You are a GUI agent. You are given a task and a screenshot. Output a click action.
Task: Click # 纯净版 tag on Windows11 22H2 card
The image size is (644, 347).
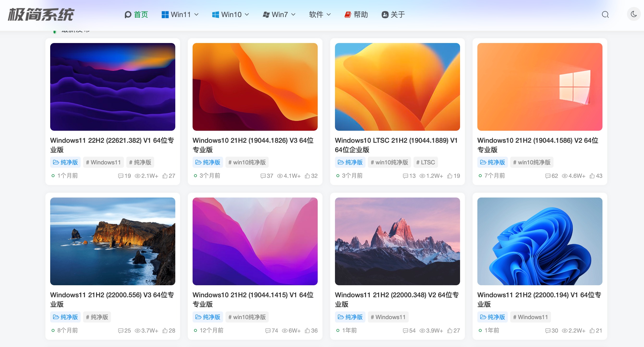point(140,162)
